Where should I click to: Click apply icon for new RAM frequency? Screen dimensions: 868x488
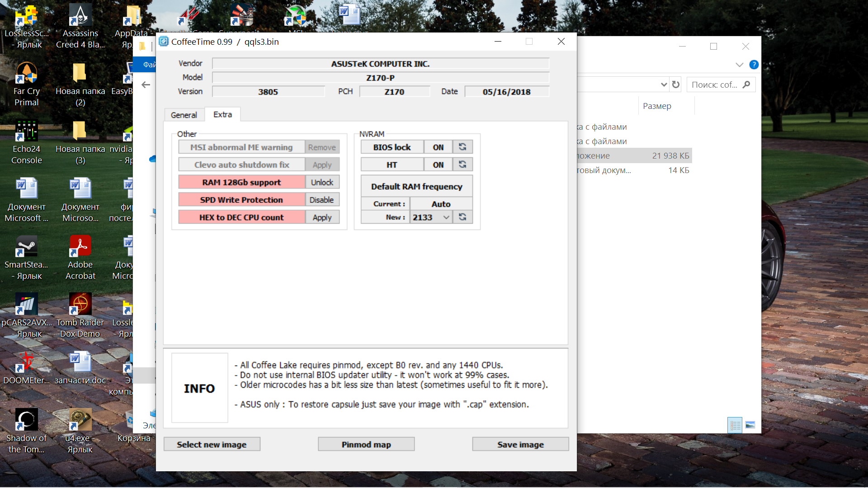pyautogui.click(x=462, y=217)
